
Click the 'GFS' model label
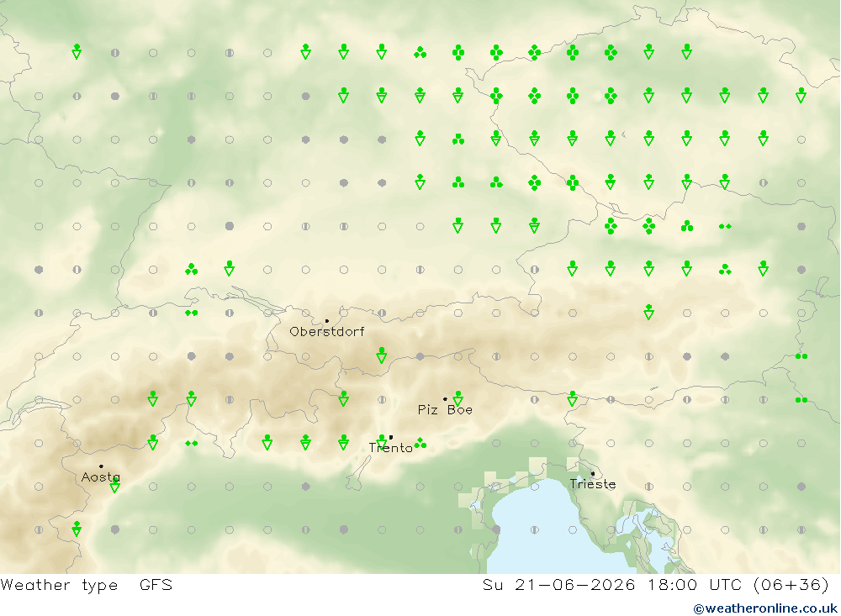(x=156, y=584)
